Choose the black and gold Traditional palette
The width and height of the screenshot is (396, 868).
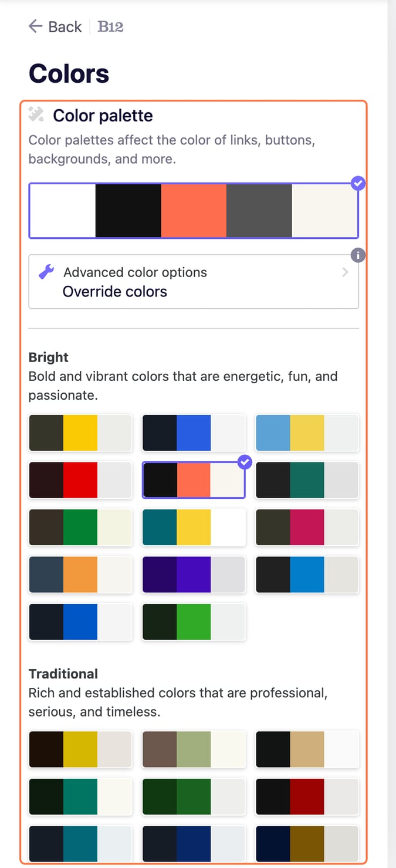[x=80, y=749]
